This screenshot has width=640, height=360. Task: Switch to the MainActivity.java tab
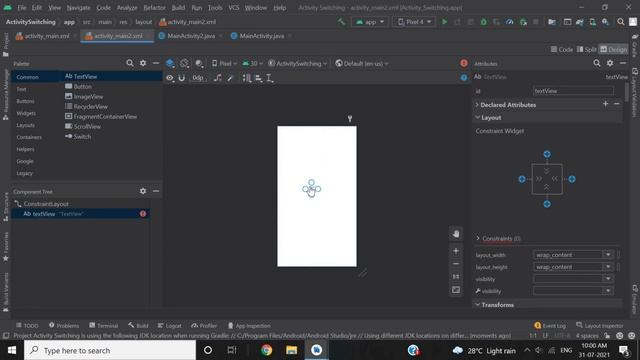click(261, 36)
